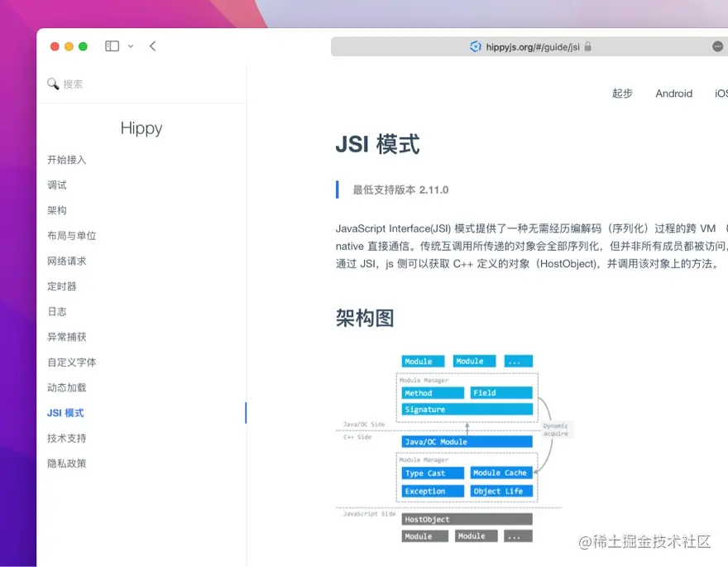Viewport: 728px width, 567px height.
Task: Open 日志 in the sidebar
Action: (x=57, y=311)
